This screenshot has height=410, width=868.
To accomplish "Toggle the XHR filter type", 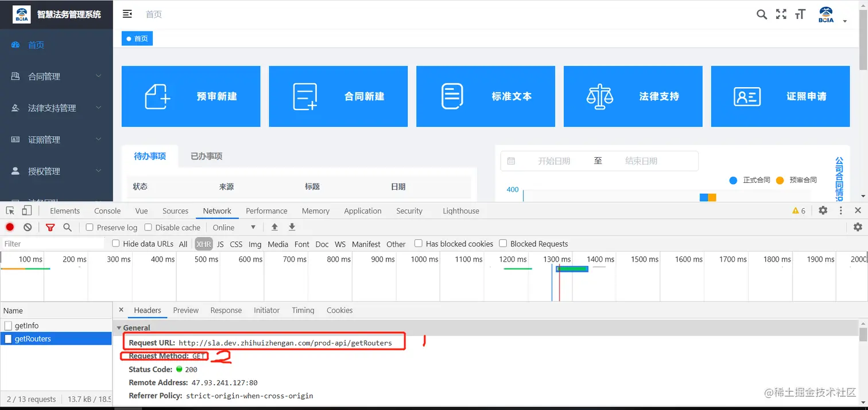I will point(204,244).
